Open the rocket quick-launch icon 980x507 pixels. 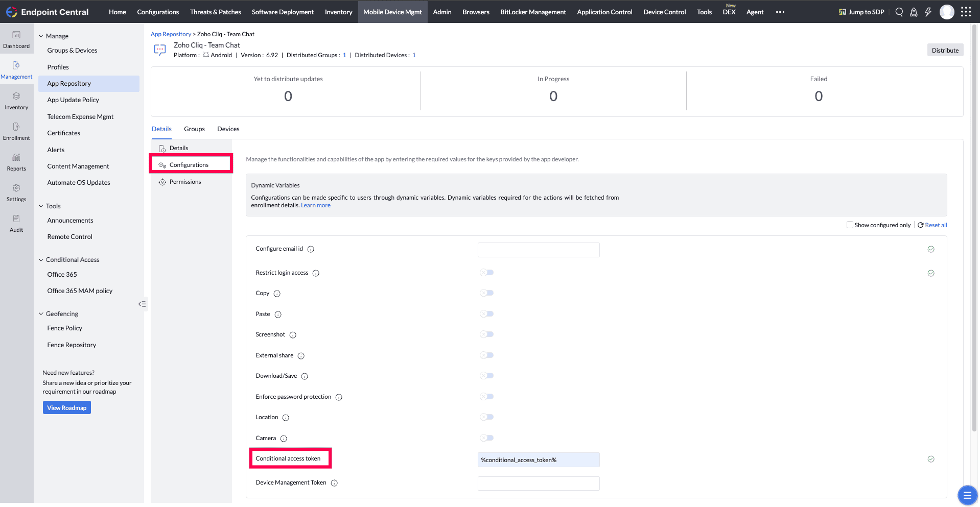pyautogui.click(x=914, y=12)
